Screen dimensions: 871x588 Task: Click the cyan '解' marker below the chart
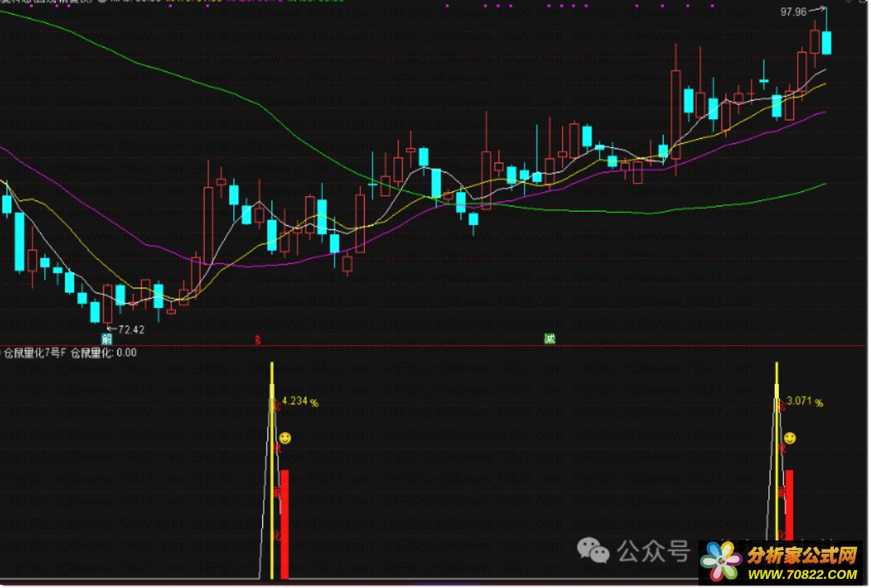(x=107, y=338)
